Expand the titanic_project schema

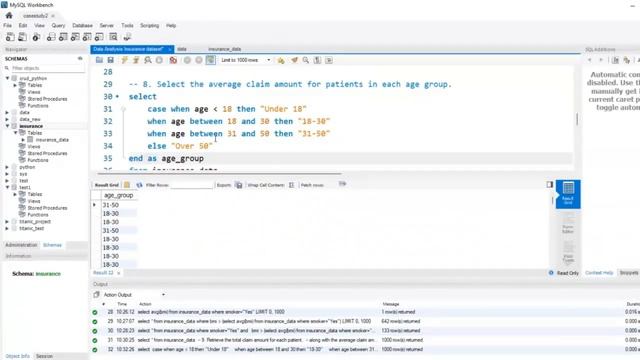(7, 221)
